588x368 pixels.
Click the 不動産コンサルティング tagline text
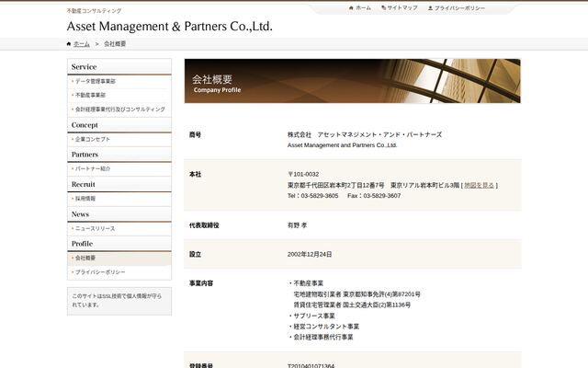pyautogui.click(x=94, y=11)
